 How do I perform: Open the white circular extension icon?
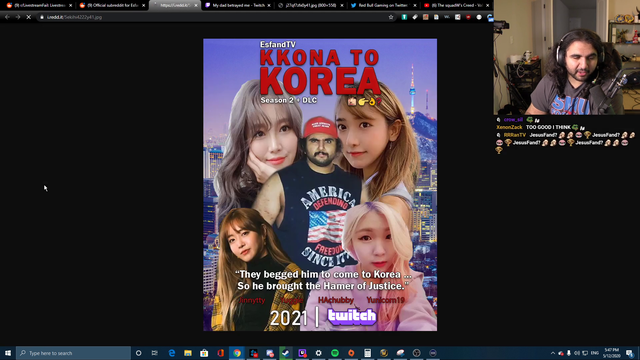[479, 17]
